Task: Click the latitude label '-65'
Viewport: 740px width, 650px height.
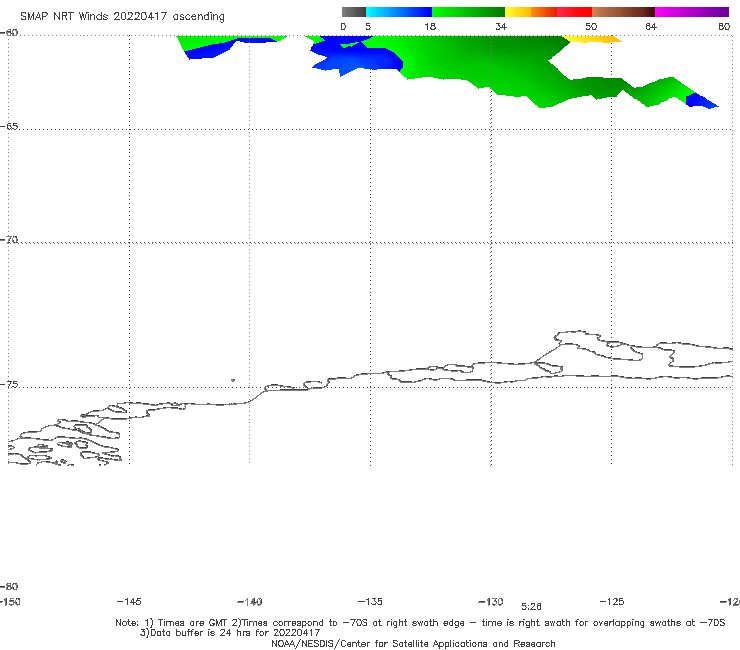Action: pyautogui.click(x=9, y=127)
